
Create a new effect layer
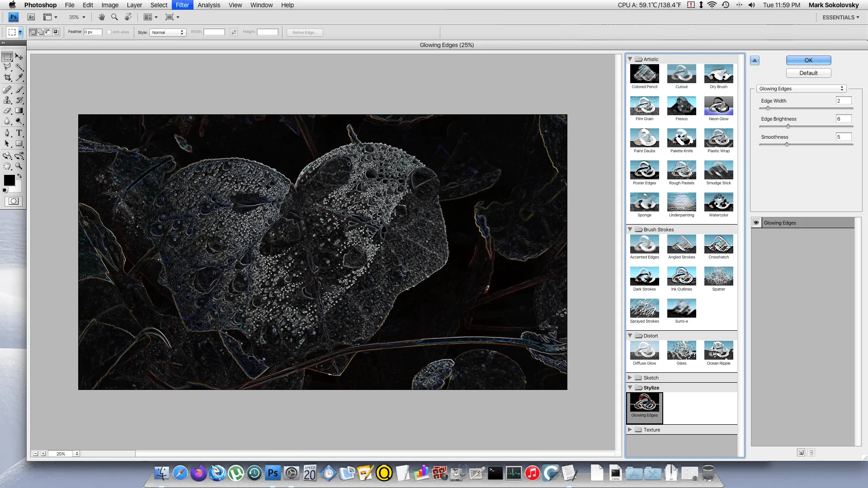801,452
